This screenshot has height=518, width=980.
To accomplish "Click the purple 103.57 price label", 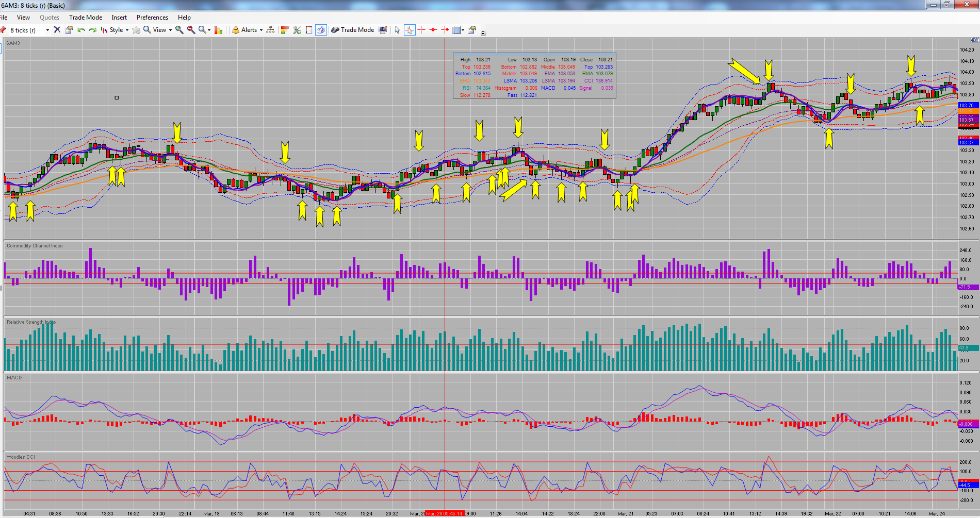I will pyautogui.click(x=968, y=120).
